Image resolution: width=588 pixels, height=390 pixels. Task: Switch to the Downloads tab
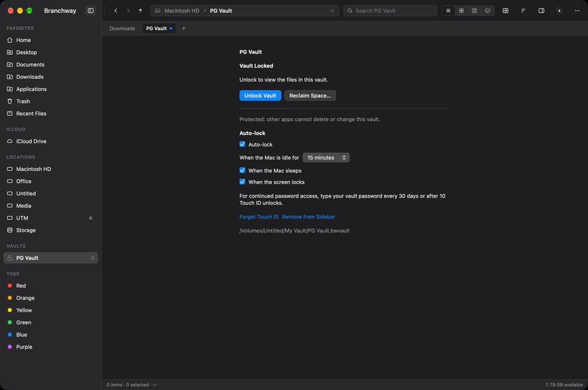(x=122, y=29)
